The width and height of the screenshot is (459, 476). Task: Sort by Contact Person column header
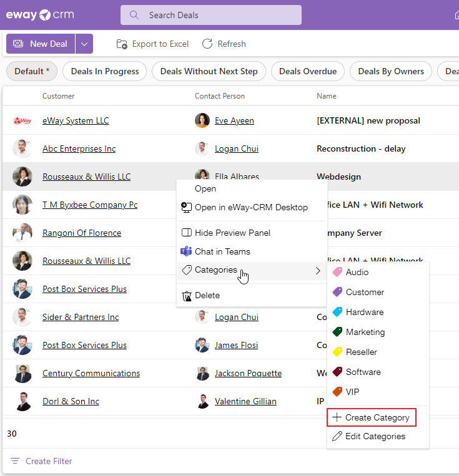click(220, 96)
